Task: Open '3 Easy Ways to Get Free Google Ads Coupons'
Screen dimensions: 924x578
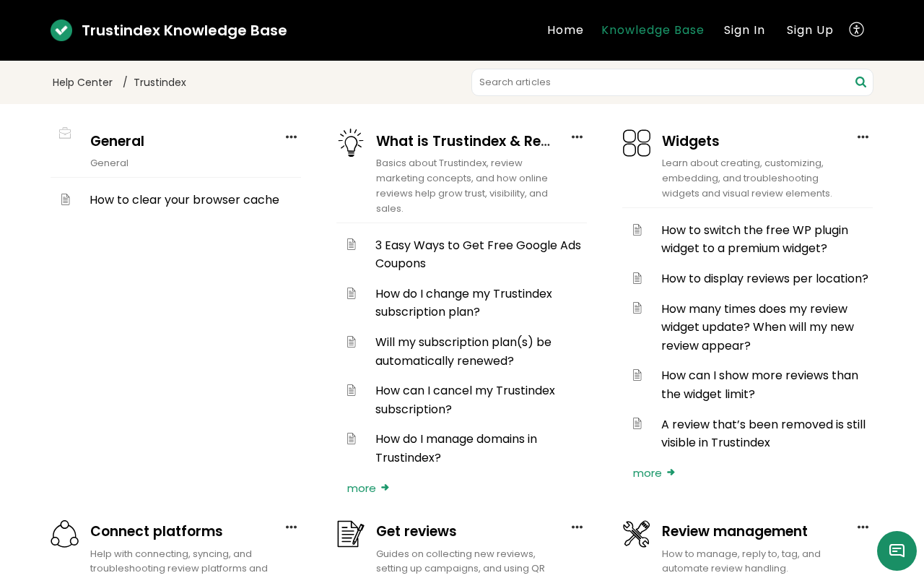Action: [x=478, y=254]
